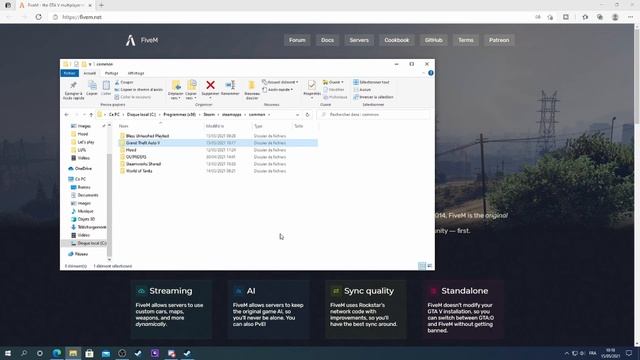Image resolution: width=640 pixels, height=360 pixels.
Task: Select World of Tanks folder
Action: click(x=139, y=171)
